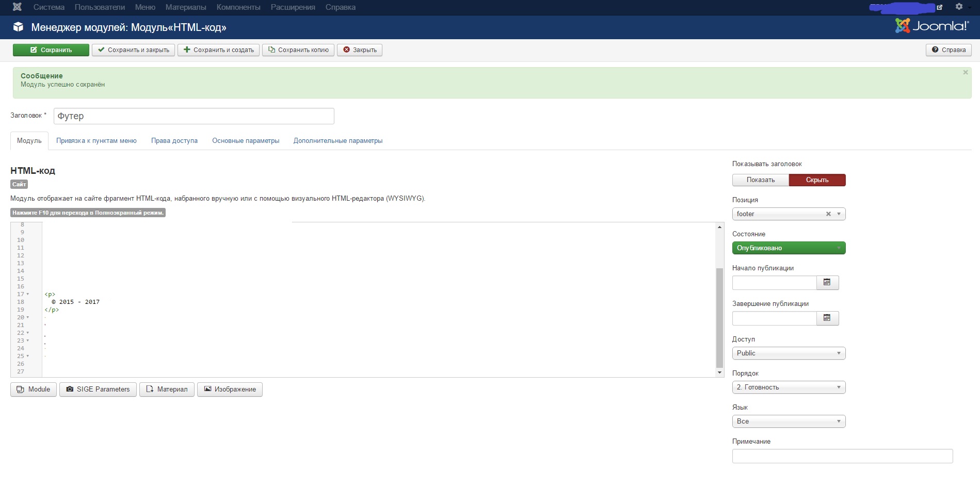Open the Справка toolbar button
Screen dimensions: 980x486
[949, 50]
